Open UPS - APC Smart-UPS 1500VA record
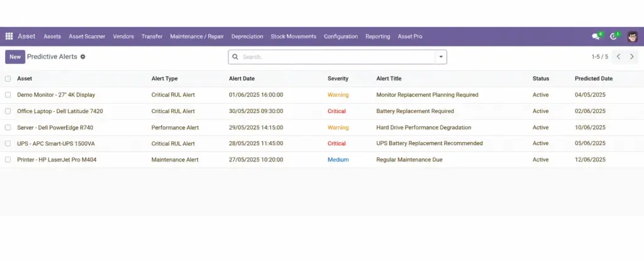This screenshot has width=644, height=262. tap(56, 143)
